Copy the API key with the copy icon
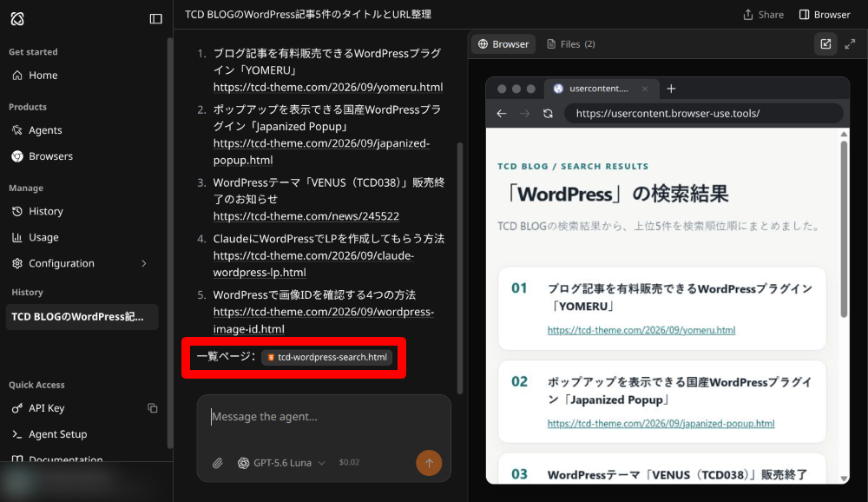This screenshot has height=502, width=868. [x=152, y=408]
